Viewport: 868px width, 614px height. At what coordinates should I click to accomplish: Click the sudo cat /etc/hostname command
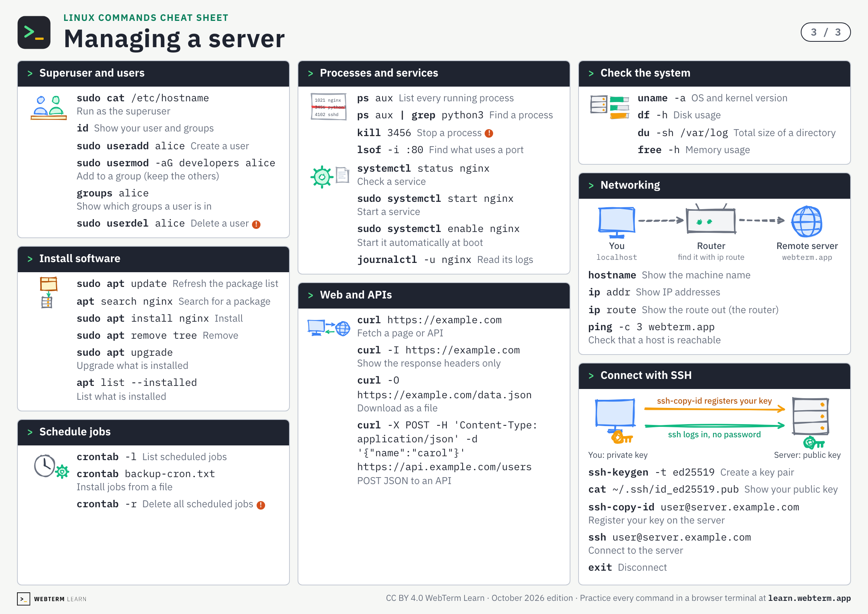pyautogui.click(x=143, y=98)
